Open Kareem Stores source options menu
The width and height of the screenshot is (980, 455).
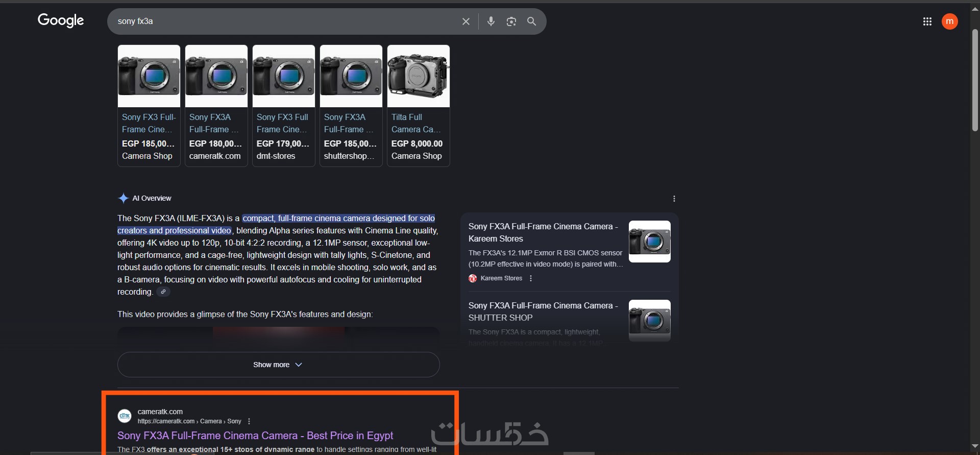pyautogui.click(x=531, y=278)
